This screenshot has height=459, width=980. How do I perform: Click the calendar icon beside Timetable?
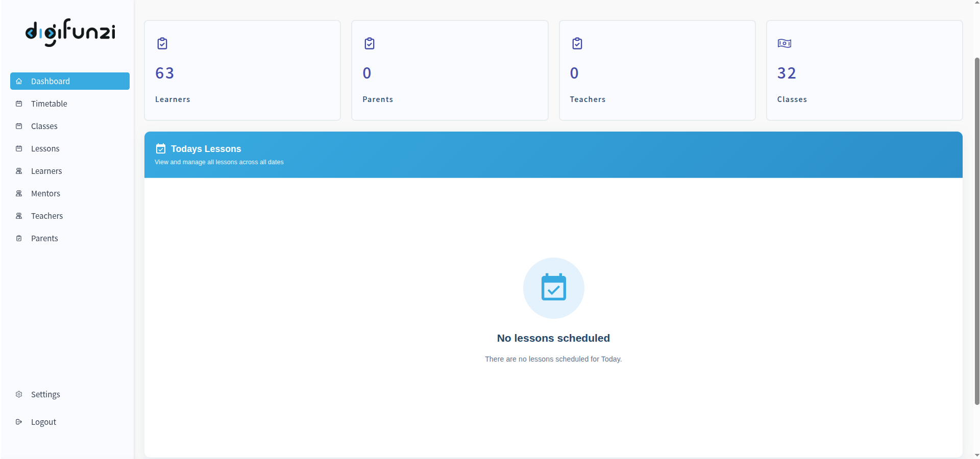tap(19, 104)
